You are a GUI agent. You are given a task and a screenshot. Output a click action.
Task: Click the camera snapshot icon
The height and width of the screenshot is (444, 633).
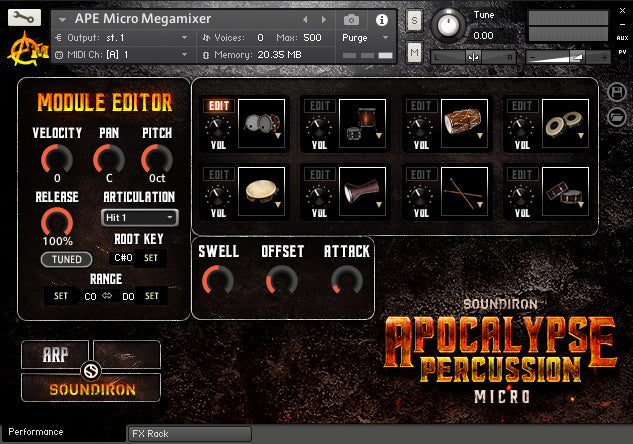(x=351, y=19)
